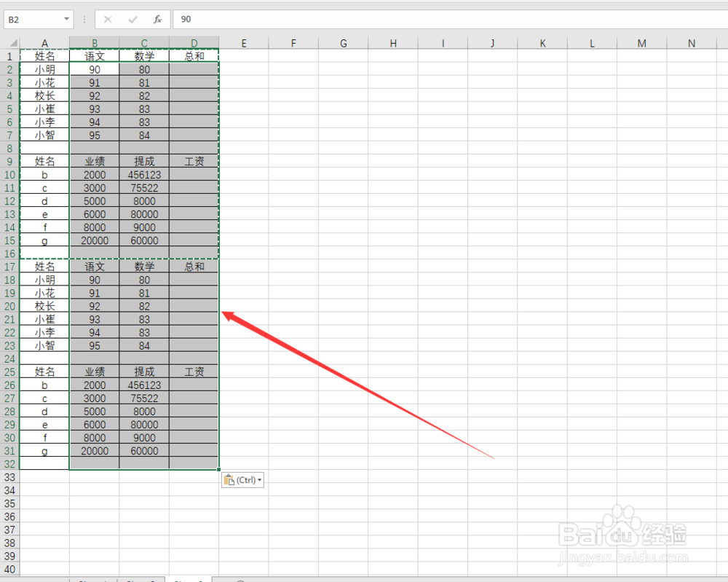
Task: Click cell B26 containing 2000
Action: (x=94, y=385)
